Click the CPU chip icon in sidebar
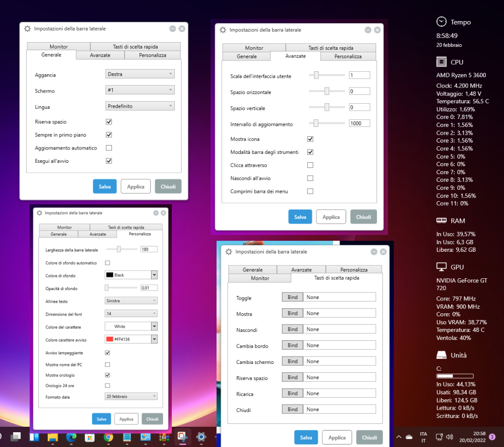 click(x=441, y=62)
